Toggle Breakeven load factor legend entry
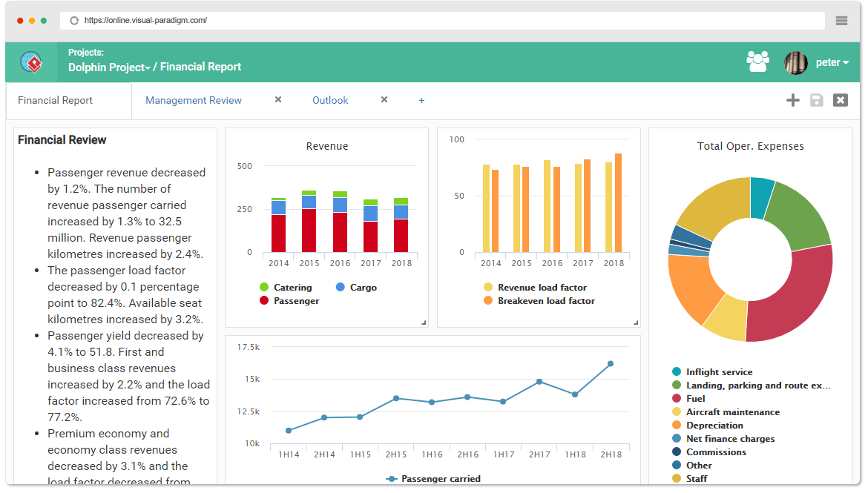The image size is (868, 493). 539,301
